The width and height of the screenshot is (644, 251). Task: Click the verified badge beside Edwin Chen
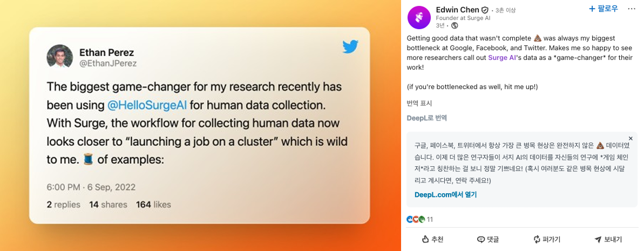pos(485,10)
